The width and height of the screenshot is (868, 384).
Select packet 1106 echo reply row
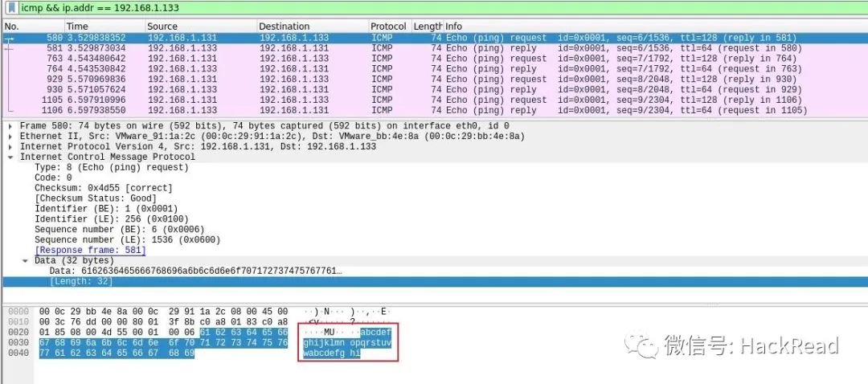point(434,110)
